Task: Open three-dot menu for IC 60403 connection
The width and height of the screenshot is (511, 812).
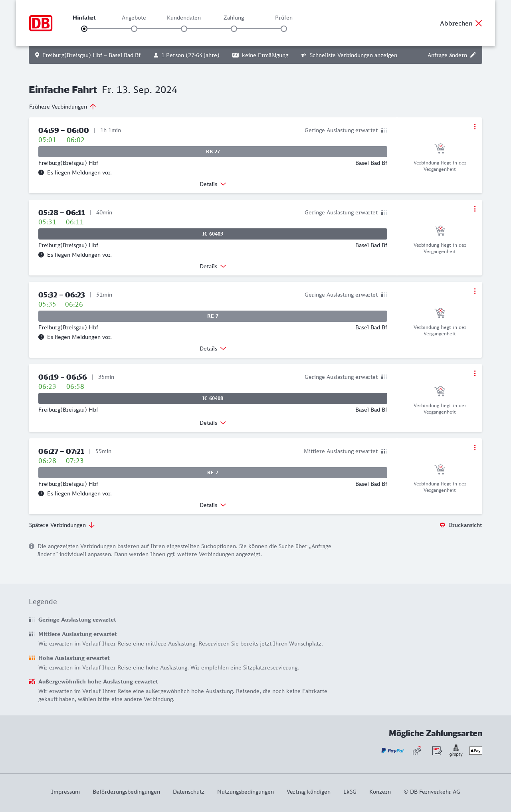Action: (475, 209)
